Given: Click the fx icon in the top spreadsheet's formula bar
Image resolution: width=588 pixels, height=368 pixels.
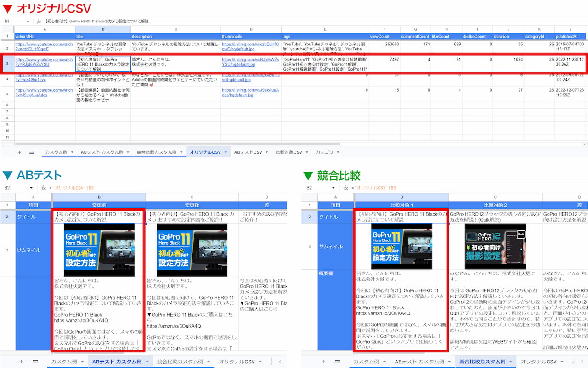Looking at the screenshot, I should 39,21.
